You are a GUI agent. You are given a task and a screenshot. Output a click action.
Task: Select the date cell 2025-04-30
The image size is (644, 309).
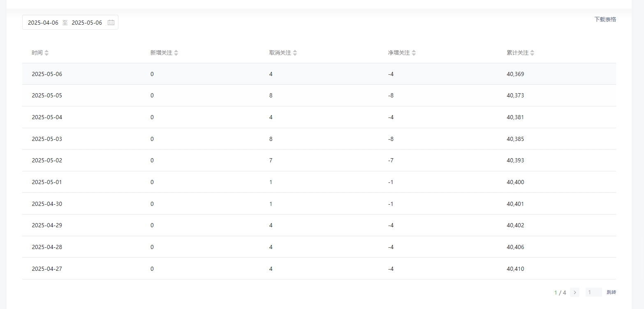click(x=47, y=204)
